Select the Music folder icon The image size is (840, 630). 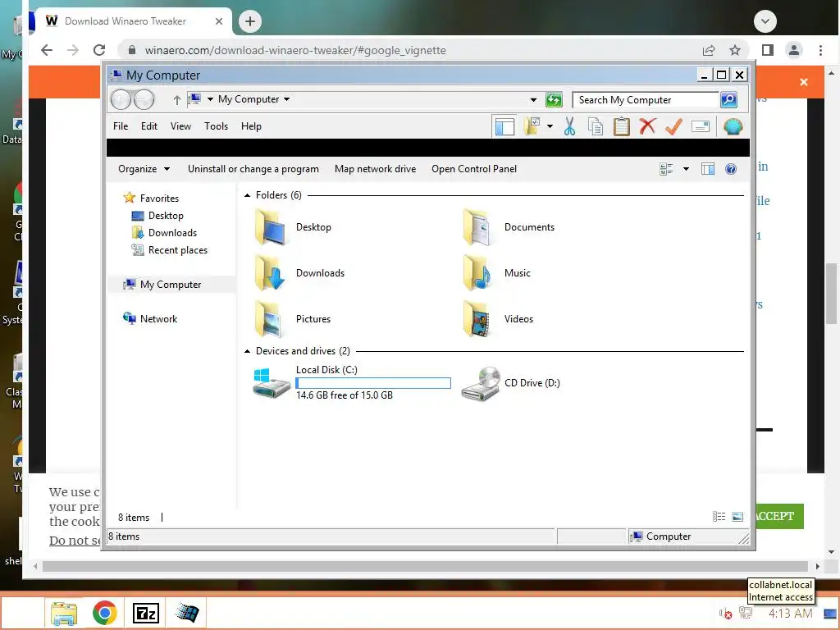pyautogui.click(x=477, y=273)
